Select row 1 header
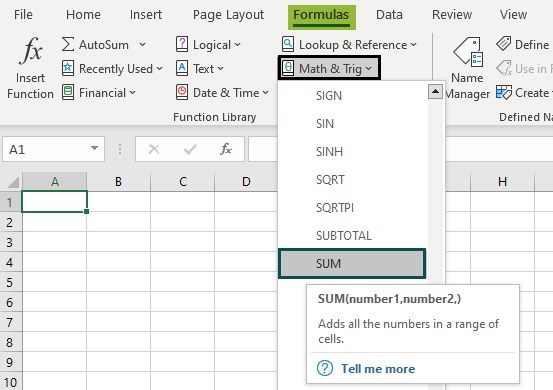 pyautogui.click(x=11, y=202)
